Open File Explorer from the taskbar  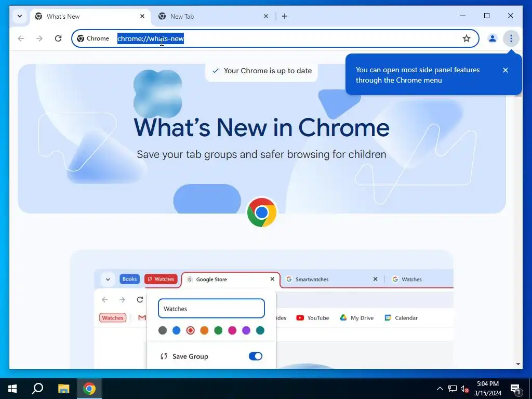point(63,389)
